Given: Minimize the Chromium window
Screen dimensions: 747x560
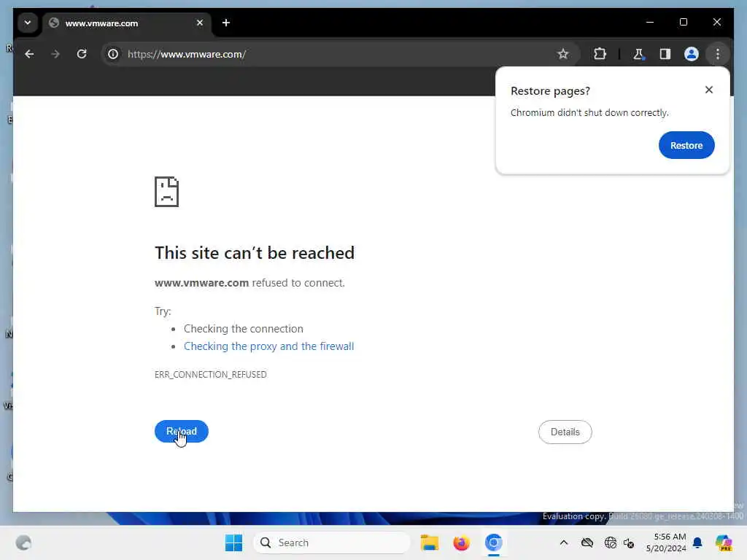Looking at the screenshot, I should (650, 23).
